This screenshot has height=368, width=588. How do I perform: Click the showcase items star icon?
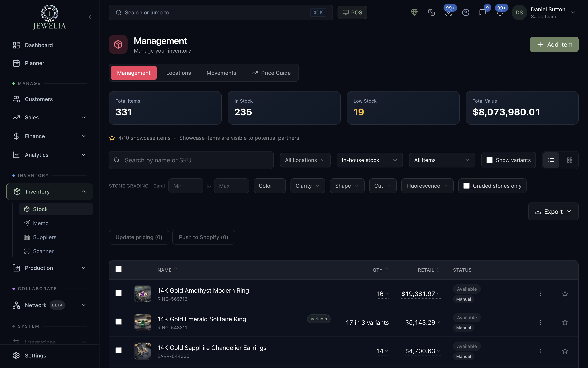click(112, 138)
